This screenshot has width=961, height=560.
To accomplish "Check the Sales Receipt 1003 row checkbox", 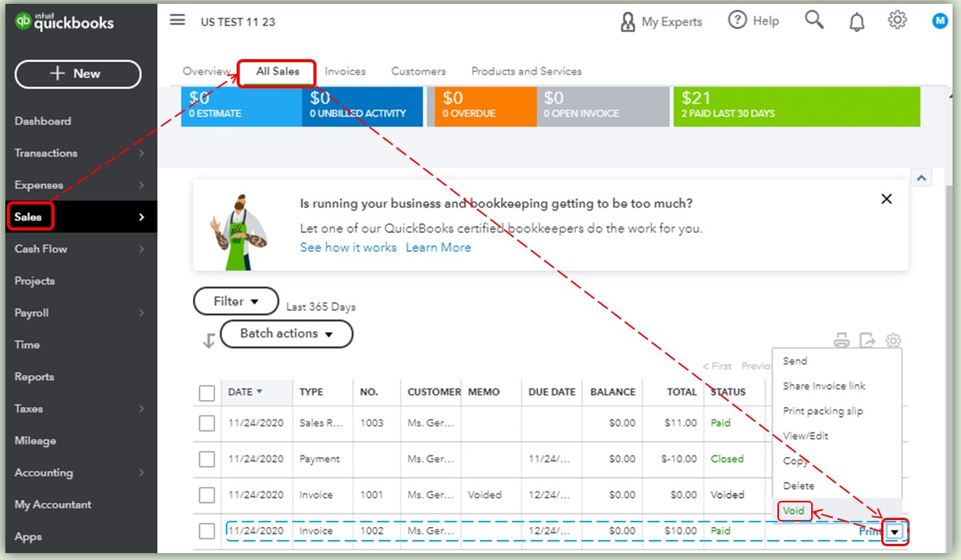I will [x=207, y=423].
